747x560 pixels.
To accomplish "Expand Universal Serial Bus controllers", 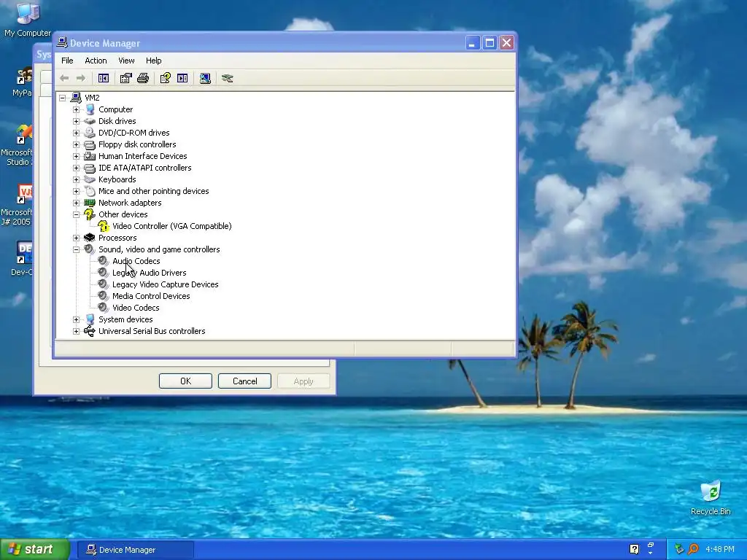I will [x=76, y=331].
